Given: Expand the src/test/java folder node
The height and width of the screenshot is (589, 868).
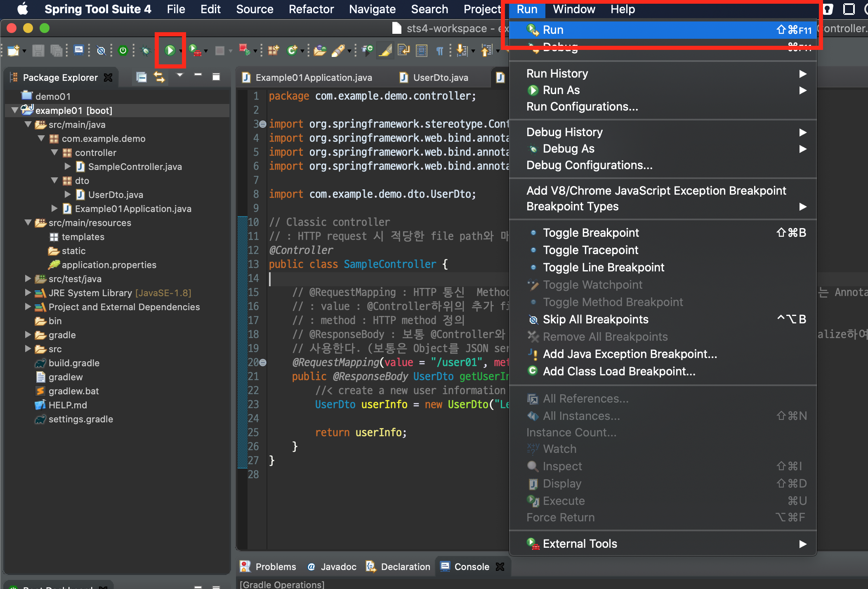Looking at the screenshot, I should 28,279.
